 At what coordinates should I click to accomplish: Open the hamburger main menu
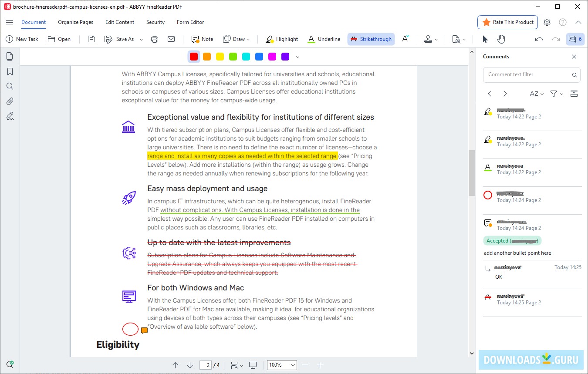[x=10, y=22]
